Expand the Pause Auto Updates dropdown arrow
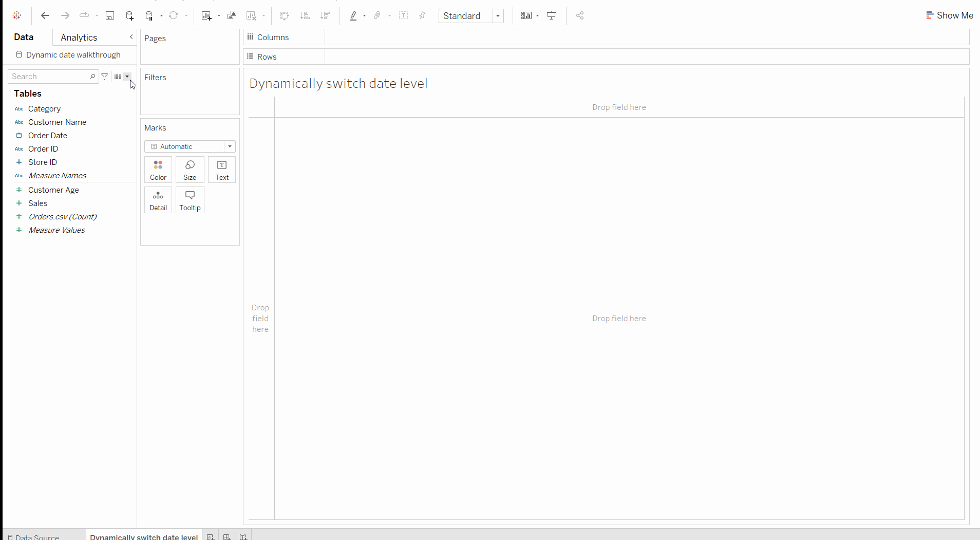This screenshot has height=540, width=980. [x=162, y=16]
